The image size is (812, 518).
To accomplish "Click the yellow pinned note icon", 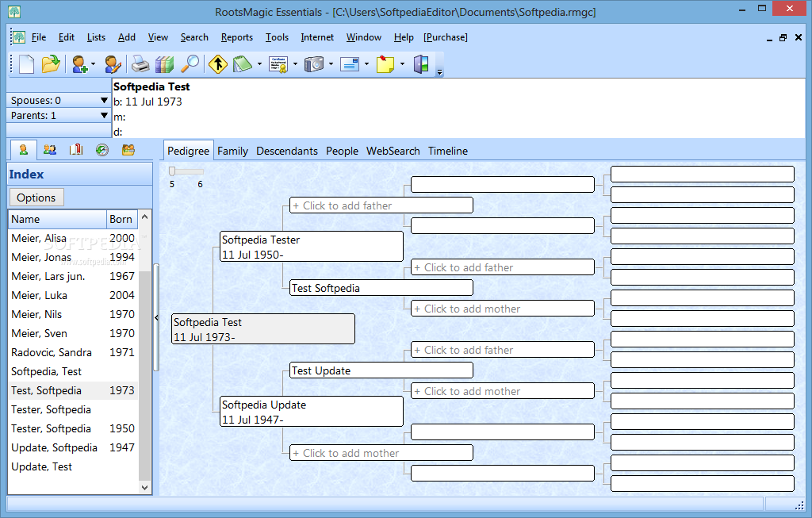I will pos(385,64).
